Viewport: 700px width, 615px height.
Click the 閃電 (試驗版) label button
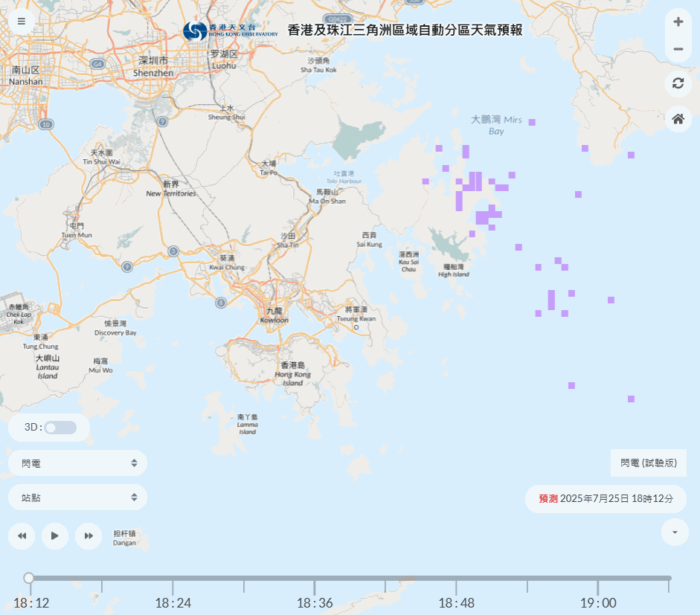(x=648, y=463)
